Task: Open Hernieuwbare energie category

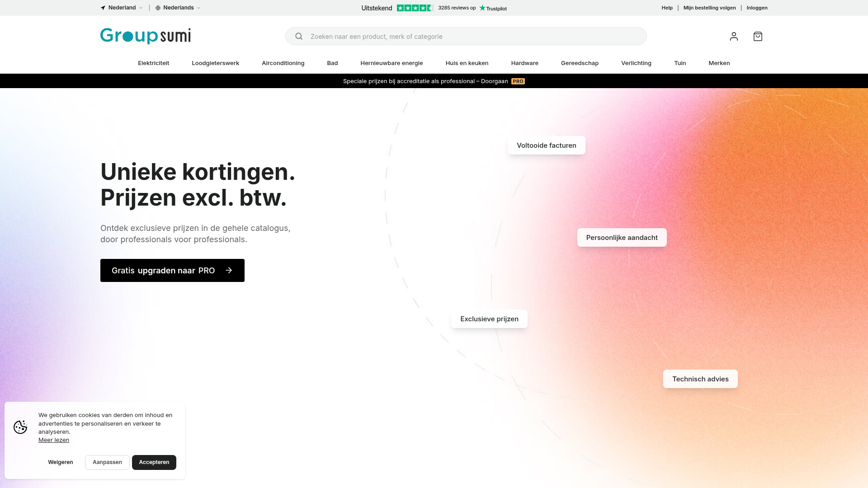Action: pos(392,63)
